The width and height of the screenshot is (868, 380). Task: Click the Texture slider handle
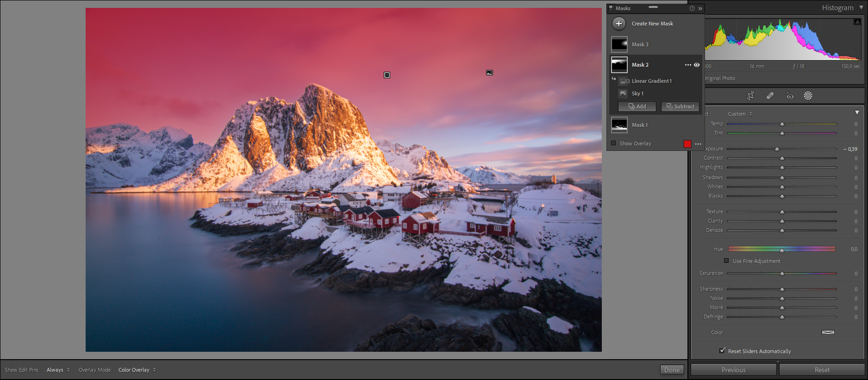(x=782, y=212)
